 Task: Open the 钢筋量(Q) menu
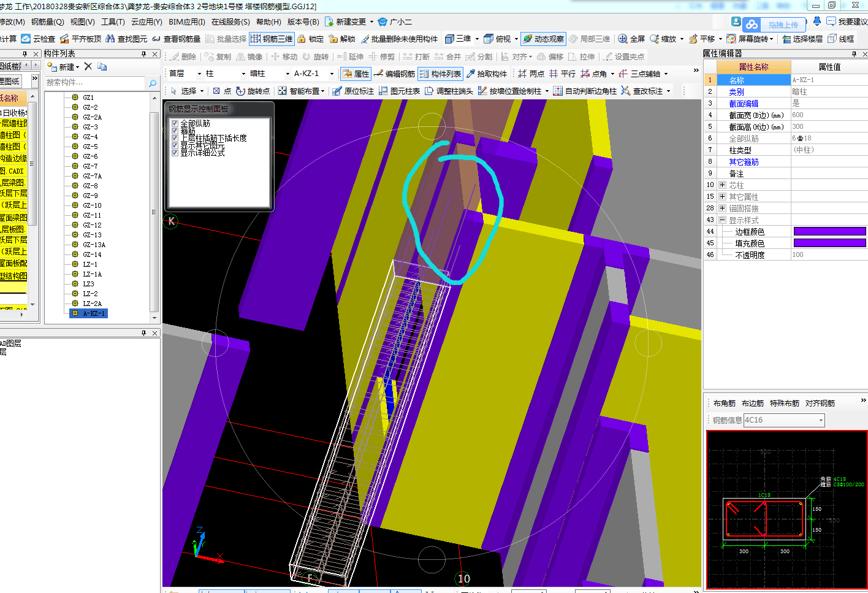click(48, 21)
